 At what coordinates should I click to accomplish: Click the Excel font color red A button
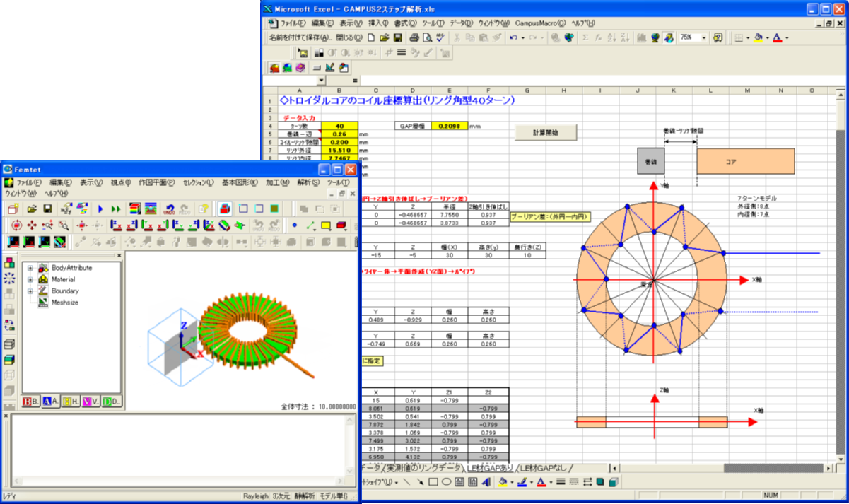tap(778, 37)
